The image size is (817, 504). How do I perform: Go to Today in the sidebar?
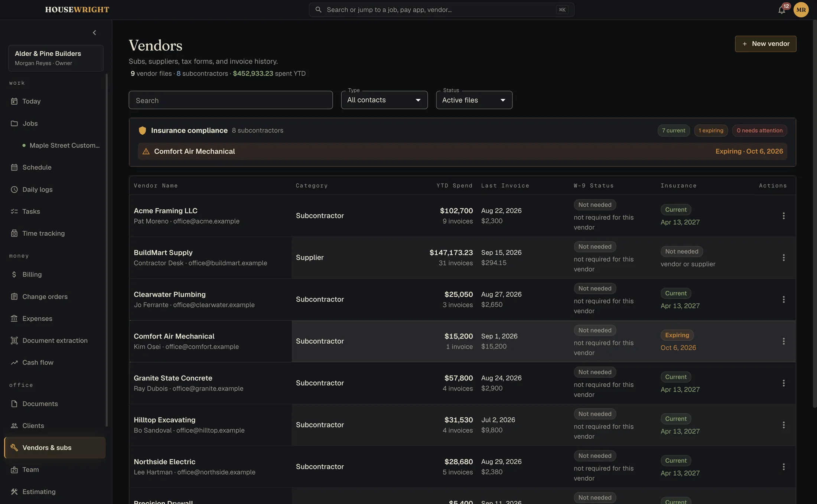55,101
